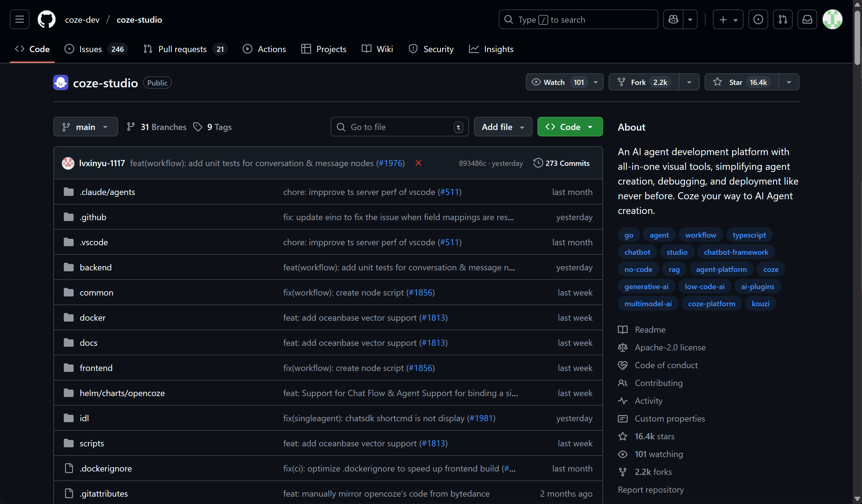Click the .claude/agents folder icon
The width and height of the screenshot is (862, 504).
coord(69,192)
